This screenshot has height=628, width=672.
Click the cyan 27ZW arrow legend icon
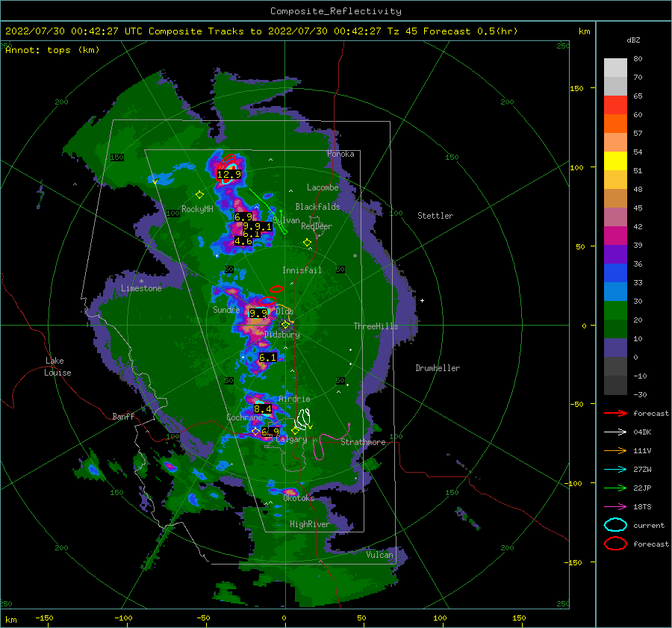point(615,470)
